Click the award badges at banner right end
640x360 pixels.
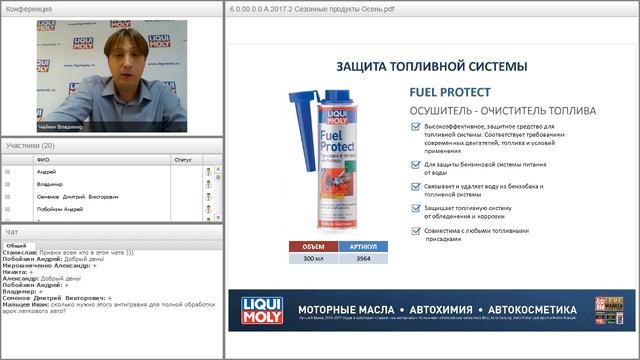[609, 311]
